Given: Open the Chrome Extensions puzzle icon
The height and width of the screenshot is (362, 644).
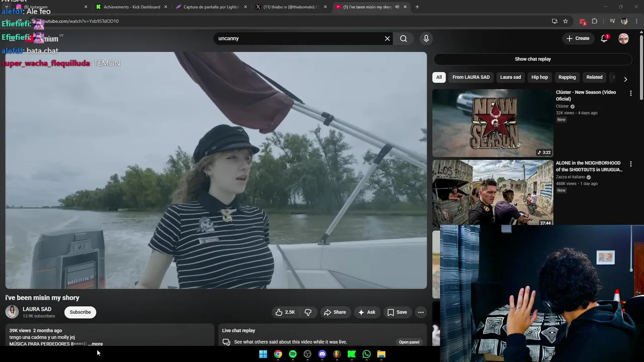Looking at the screenshot, I should coord(595,21).
